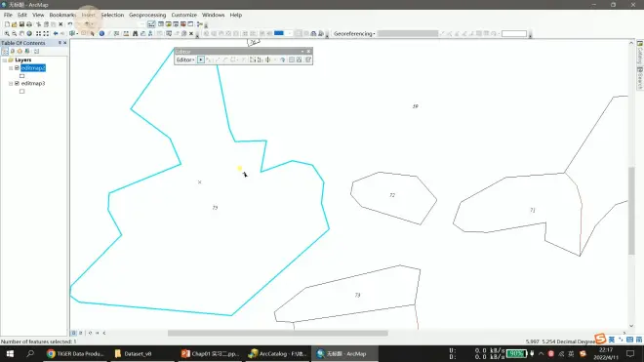Open the Customize menu
644x362 pixels.
click(x=184, y=15)
